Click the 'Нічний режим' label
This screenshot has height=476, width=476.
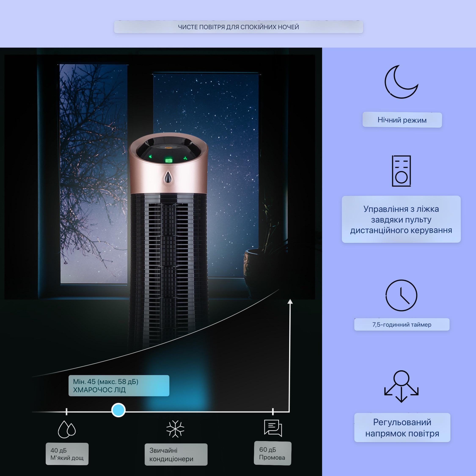pos(402,120)
